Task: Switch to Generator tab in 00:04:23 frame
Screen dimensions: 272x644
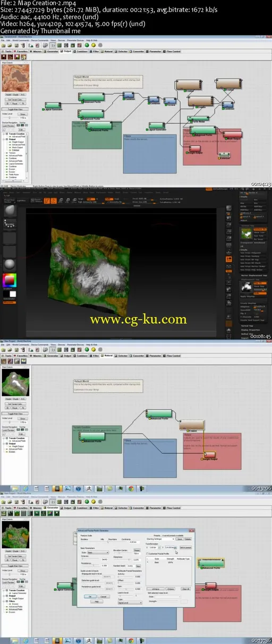Action: [52, 51]
